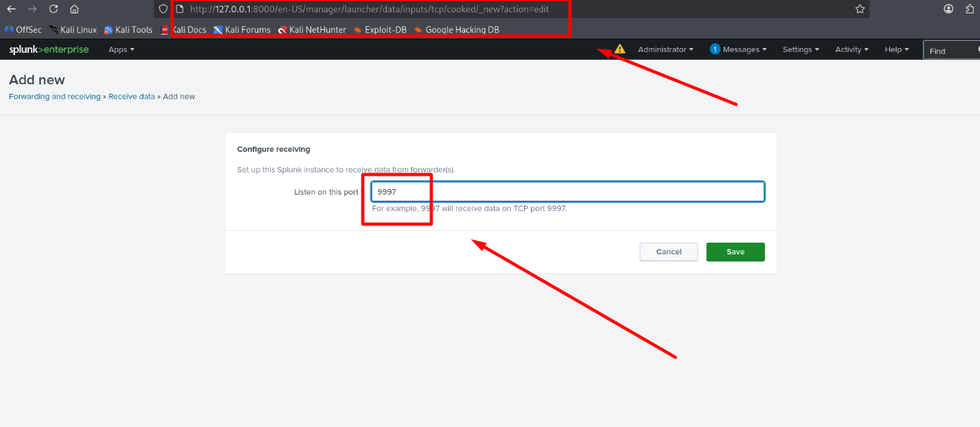Click the browser forward arrow
Viewport: 980px width, 427px height.
[32, 9]
